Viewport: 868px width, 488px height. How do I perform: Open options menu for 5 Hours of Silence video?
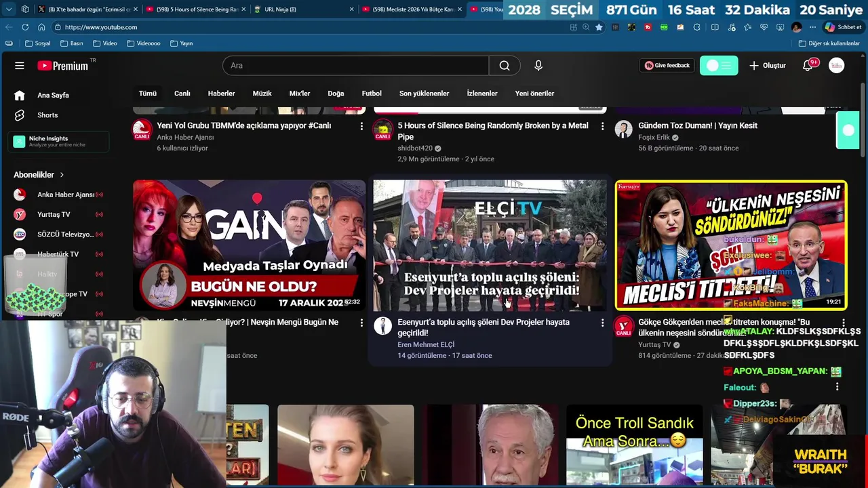click(602, 126)
